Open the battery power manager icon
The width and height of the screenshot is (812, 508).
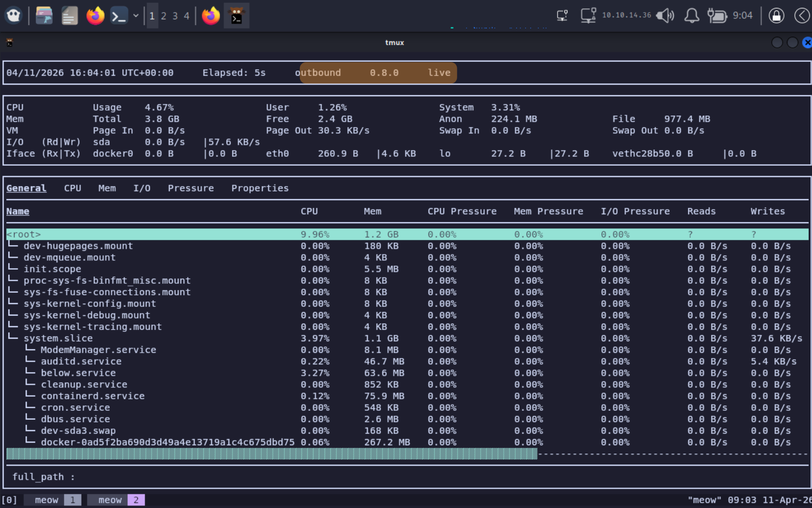pyautogui.click(x=717, y=16)
